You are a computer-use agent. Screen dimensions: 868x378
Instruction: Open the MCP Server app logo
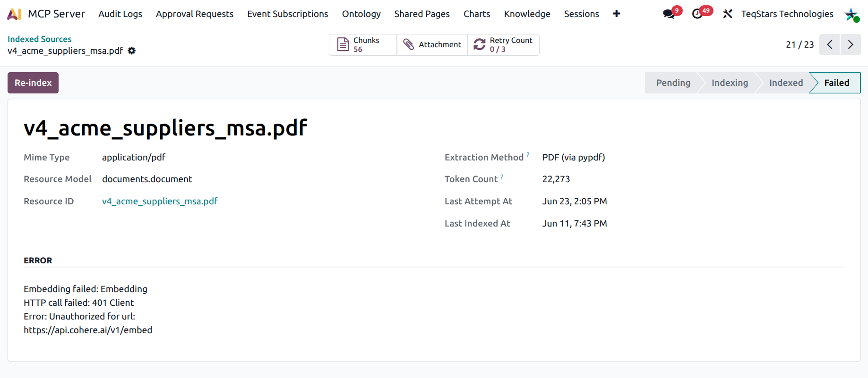(14, 14)
